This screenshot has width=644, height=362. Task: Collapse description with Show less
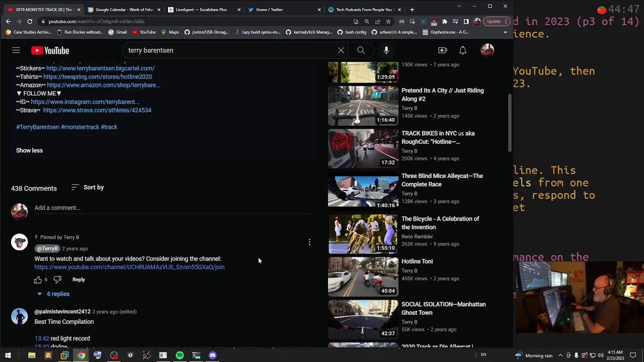point(29,150)
